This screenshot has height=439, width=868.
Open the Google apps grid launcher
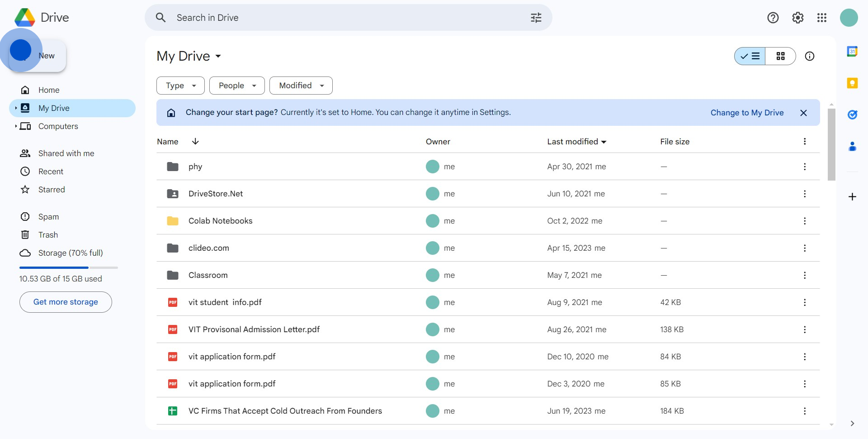pos(822,18)
